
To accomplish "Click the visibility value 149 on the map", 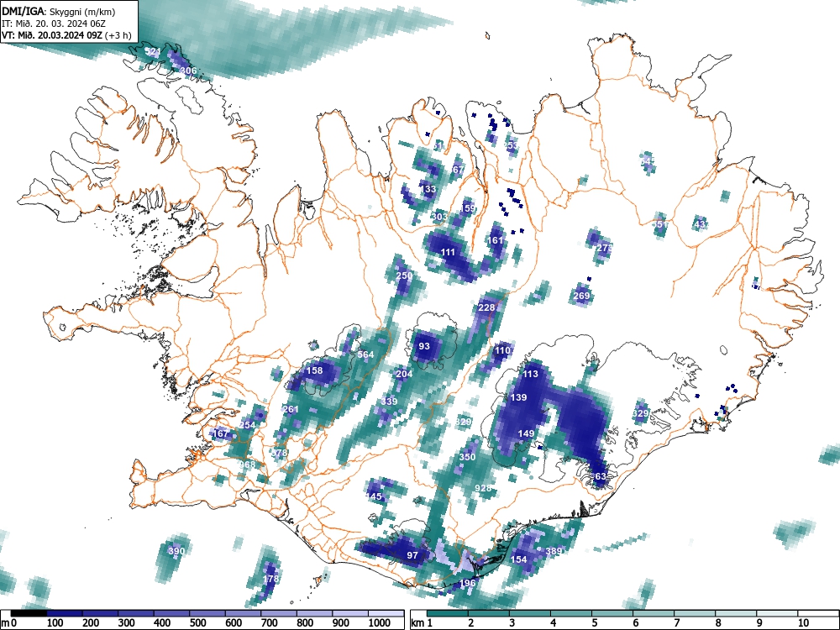I will pos(526,433).
